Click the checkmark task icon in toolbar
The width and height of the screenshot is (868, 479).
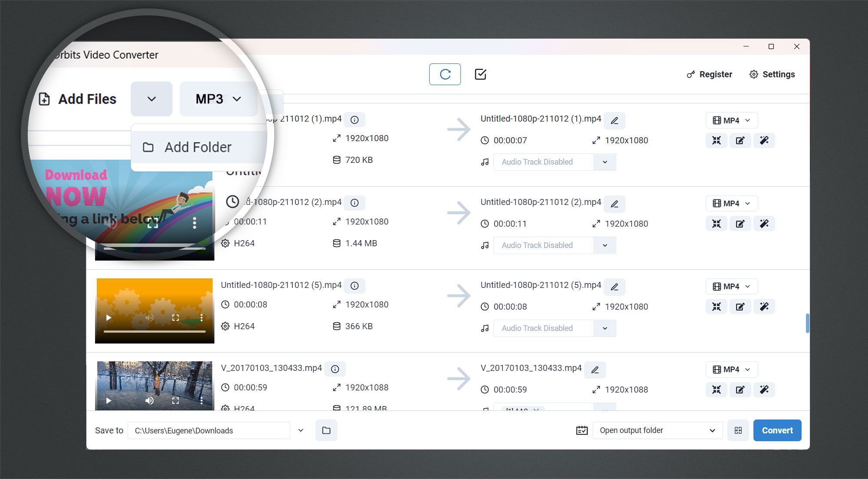[x=480, y=74]
